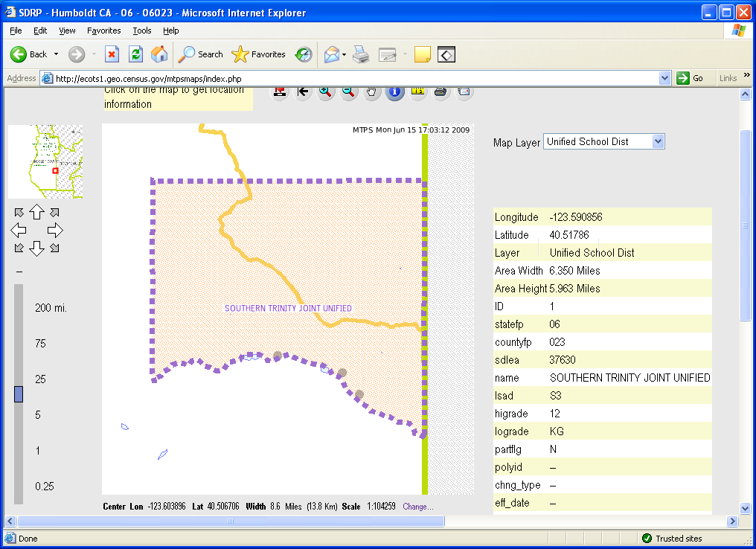This screenshot has height=549, width=756.
Task: Select the zoom in magnifier tool
Action: click(x=325, y=91)
